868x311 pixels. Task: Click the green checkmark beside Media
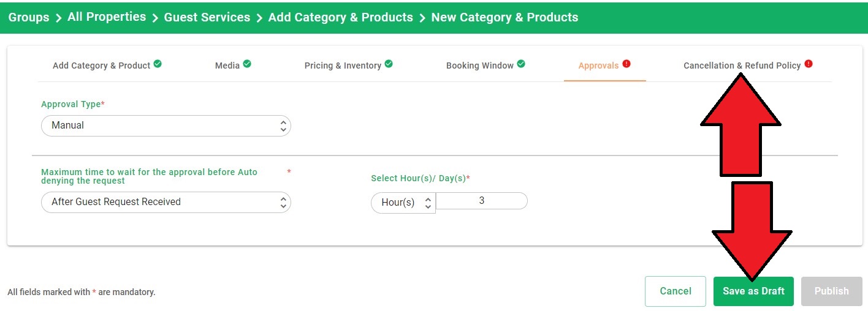[247, 63]
